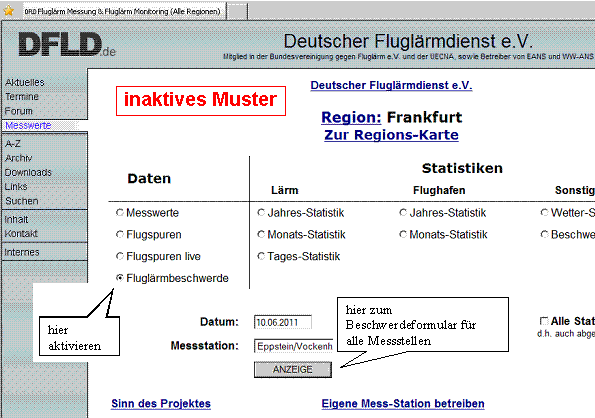
Task: Open the Zur Regions-Karte link
Action: (391, 135)
